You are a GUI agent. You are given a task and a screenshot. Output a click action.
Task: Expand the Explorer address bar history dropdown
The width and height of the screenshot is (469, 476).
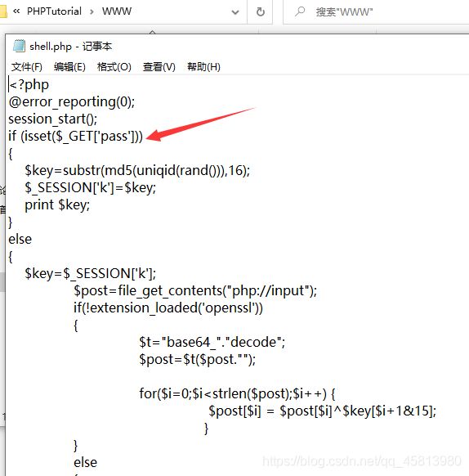click(235, 12)
